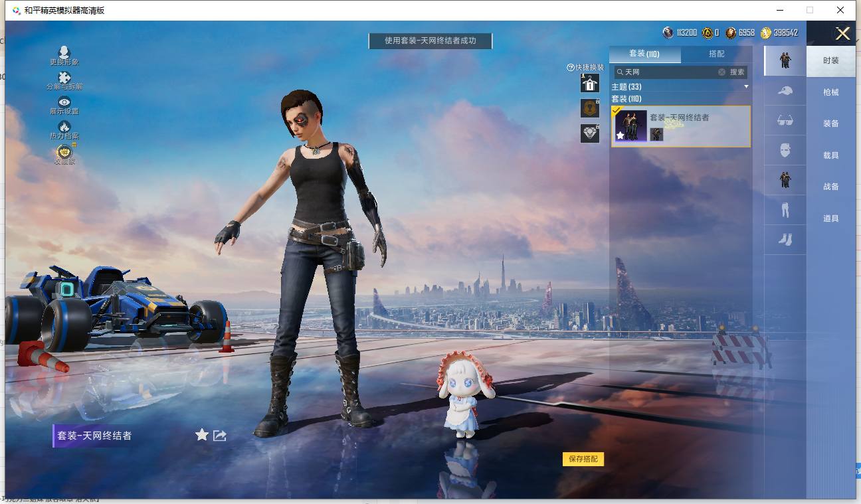Click the 搜索 search button
Image resolution: width=861 pixels, height=504 pixels.
(x=737, y=72)
